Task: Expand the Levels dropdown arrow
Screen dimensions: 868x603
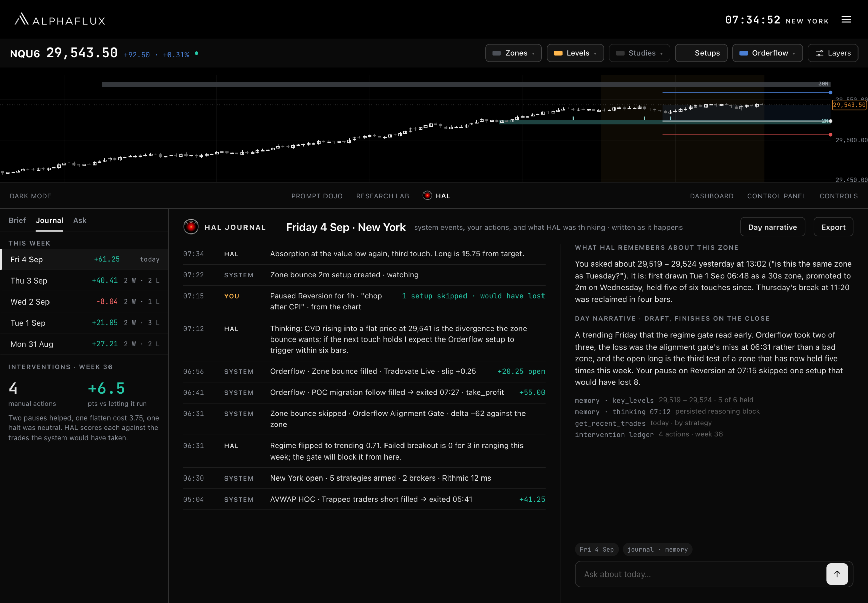Action: pyautogui.click(x=595, y=54)
